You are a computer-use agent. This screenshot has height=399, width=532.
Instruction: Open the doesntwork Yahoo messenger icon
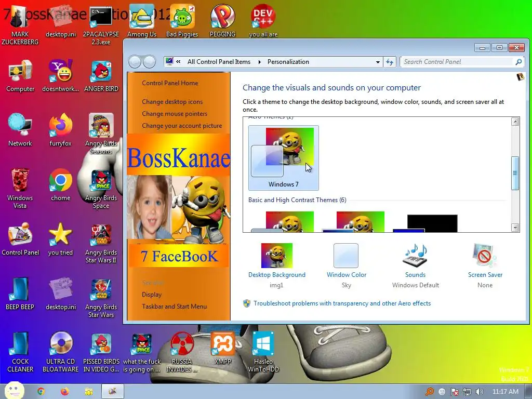(60, 76)
